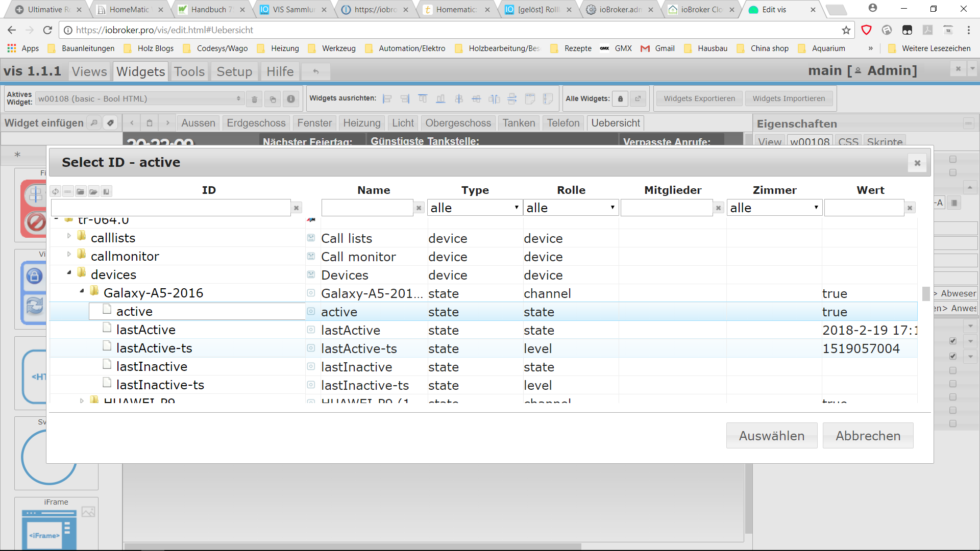Uncheck the upper checked checkbox in Eigenschaften
The height and width of the screenshot is (551, 980).
952,341
